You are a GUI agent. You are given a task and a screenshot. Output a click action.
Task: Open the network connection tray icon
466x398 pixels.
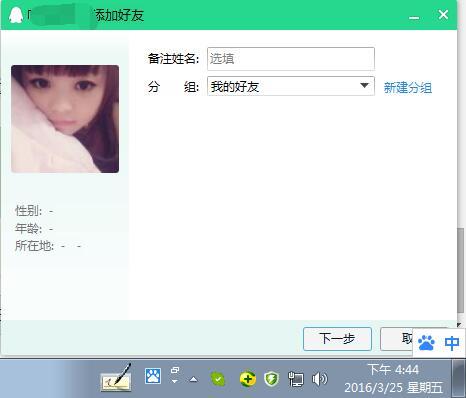pyautogui.click(x=296, y=379)
